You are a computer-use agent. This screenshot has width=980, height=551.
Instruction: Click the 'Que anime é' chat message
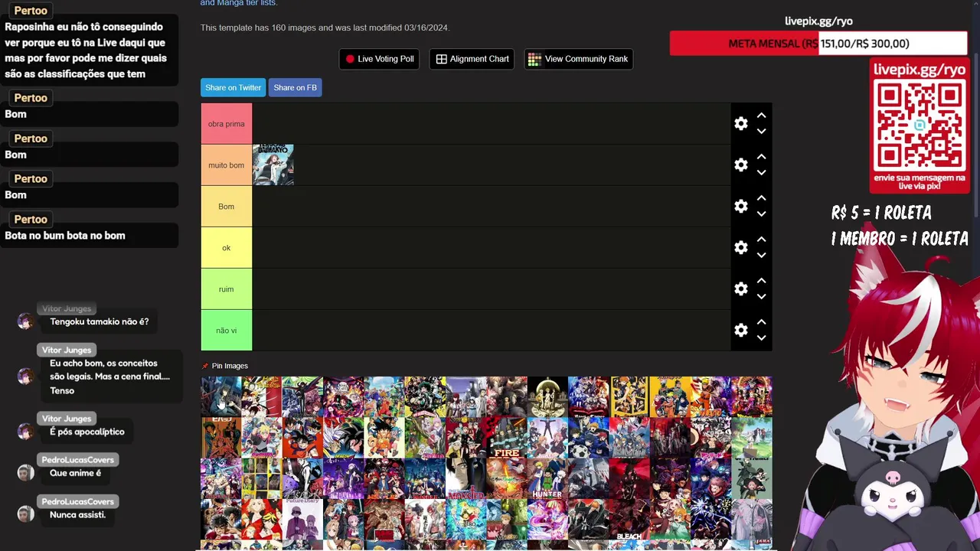click(x=76, y=473)
